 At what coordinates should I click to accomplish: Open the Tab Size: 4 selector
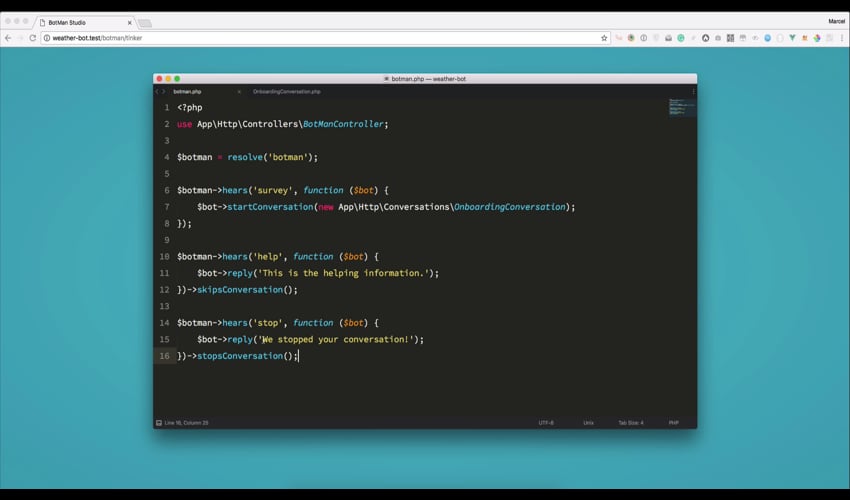tap(631, 422)
